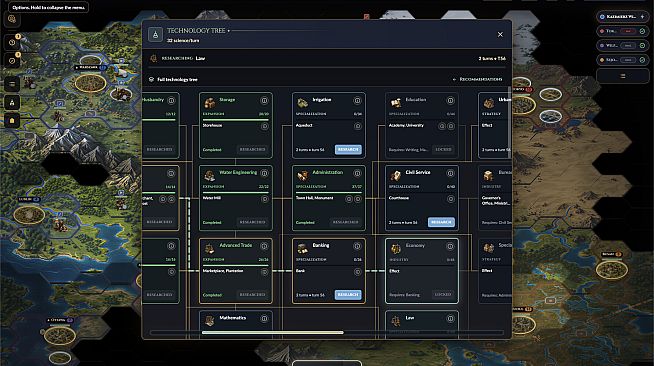
Task: Click the Locked button on Education card
Action: [x=443, y=149]
